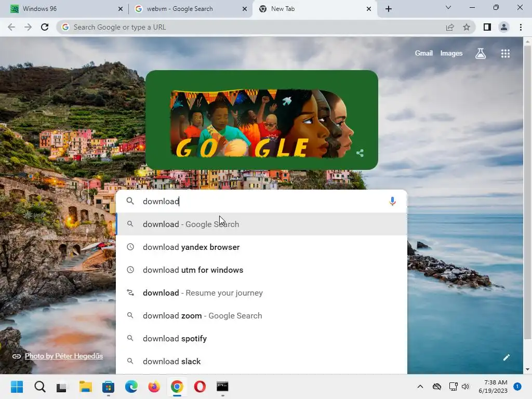Select suggestion download slack
532x399 pixels.
[262, 362]
